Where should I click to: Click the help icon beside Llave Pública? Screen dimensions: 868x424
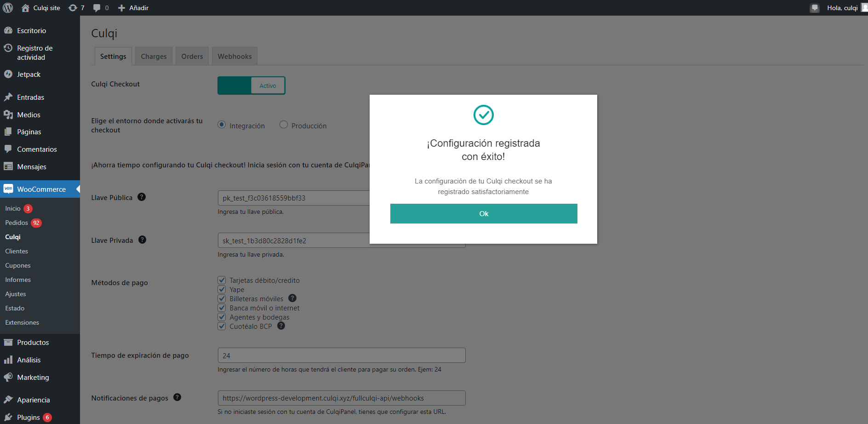142,197
